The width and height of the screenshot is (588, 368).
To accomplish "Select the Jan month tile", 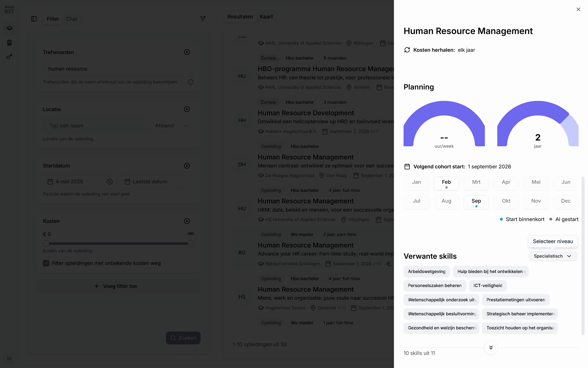I will point(416,183).
